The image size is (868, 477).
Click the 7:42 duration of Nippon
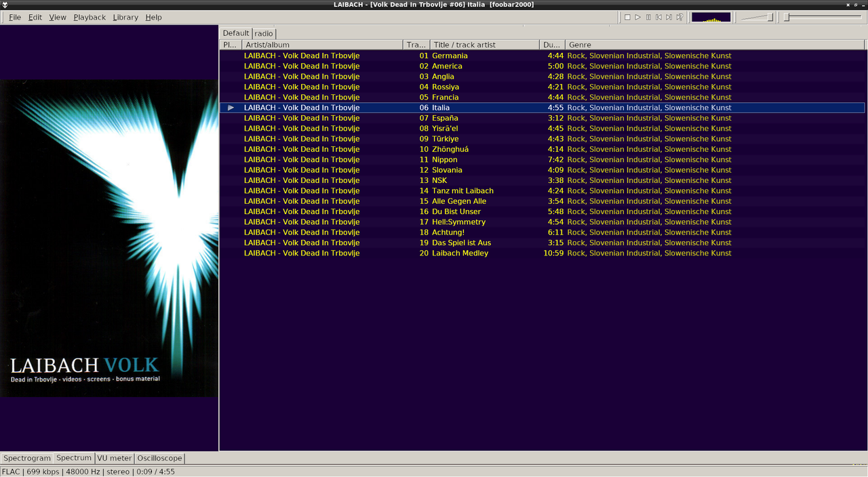(556, 160)
